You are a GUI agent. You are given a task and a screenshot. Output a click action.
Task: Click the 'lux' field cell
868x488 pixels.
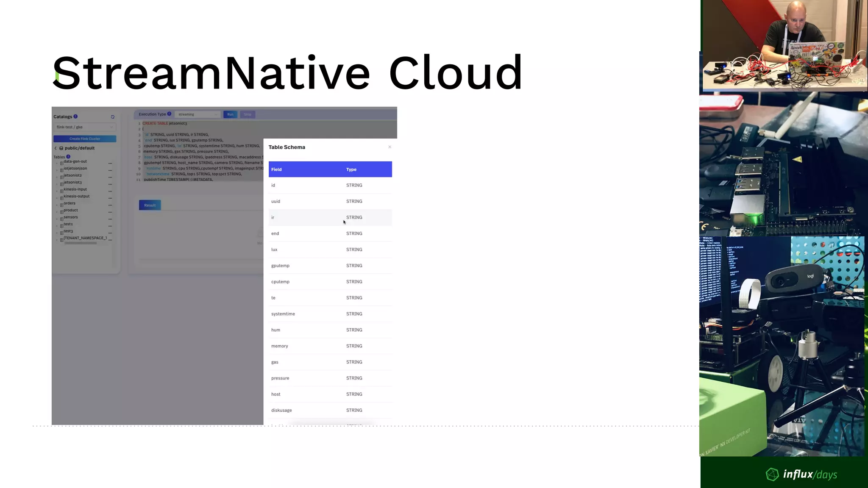tap(274, 250)
